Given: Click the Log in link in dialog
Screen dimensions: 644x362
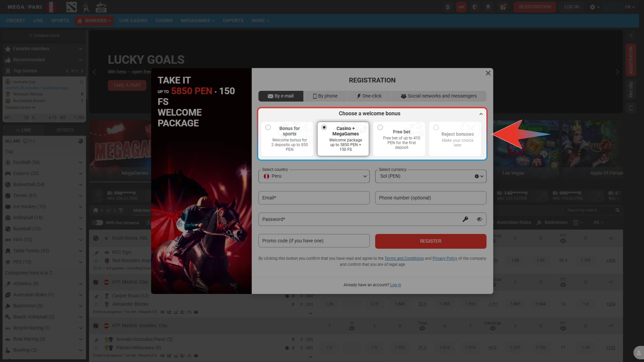Looking at the screenshot, I should [x=395, y=285].
